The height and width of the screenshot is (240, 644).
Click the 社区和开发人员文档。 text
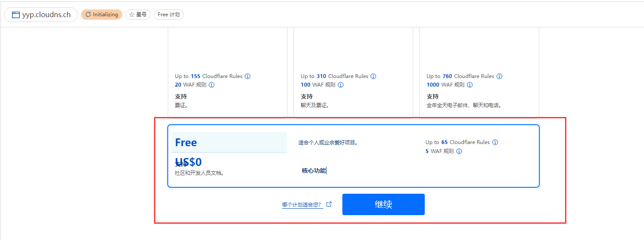point(200,173)
